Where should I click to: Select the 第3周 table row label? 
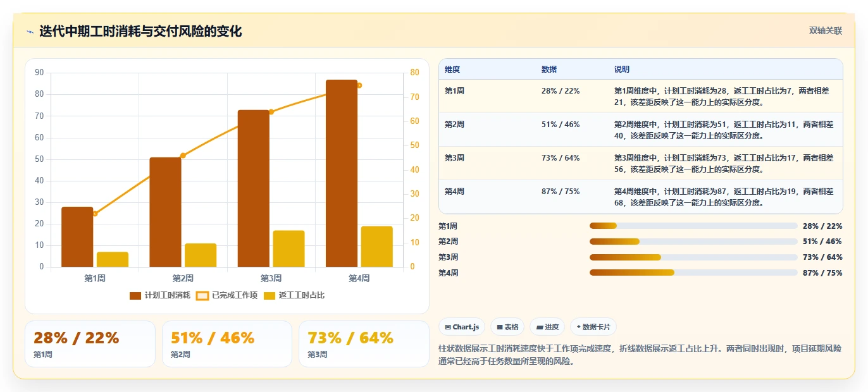(x=454, y=158)
